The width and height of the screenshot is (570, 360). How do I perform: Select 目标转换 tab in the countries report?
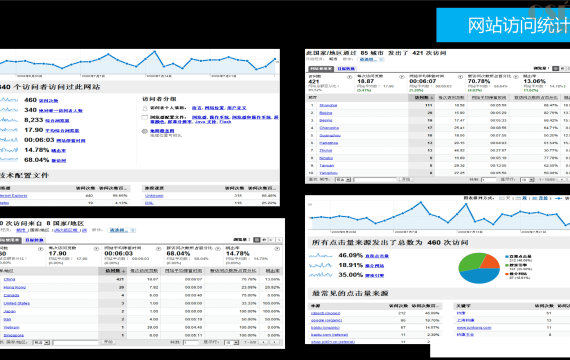(35, 240)
